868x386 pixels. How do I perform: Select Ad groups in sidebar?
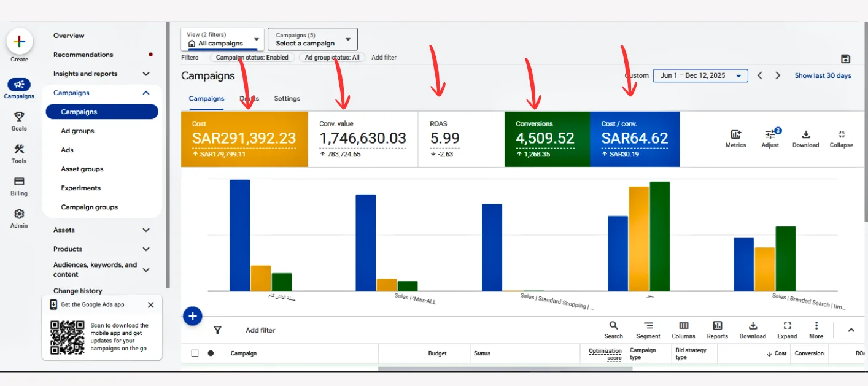(x=77, y=131)
